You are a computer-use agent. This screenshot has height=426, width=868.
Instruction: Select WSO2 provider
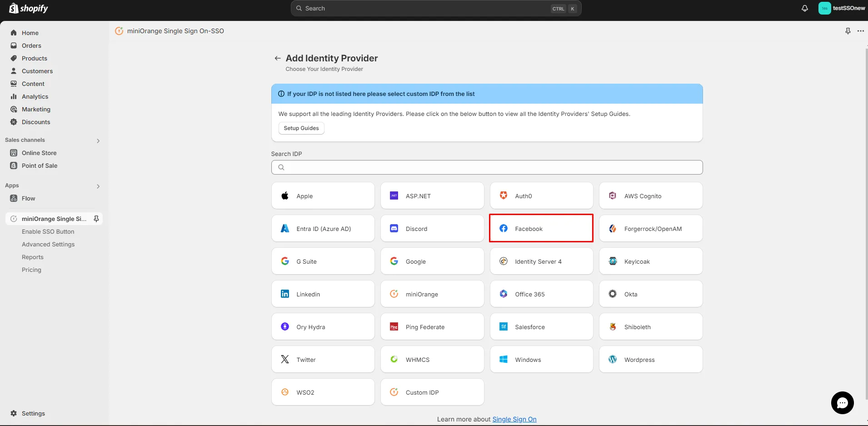point(323,392)
